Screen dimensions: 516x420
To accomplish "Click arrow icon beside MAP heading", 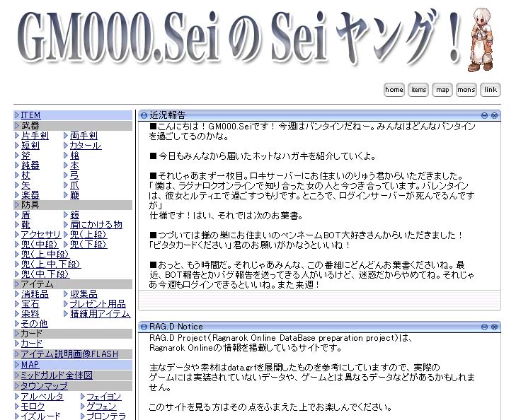I will coord(17,364).
